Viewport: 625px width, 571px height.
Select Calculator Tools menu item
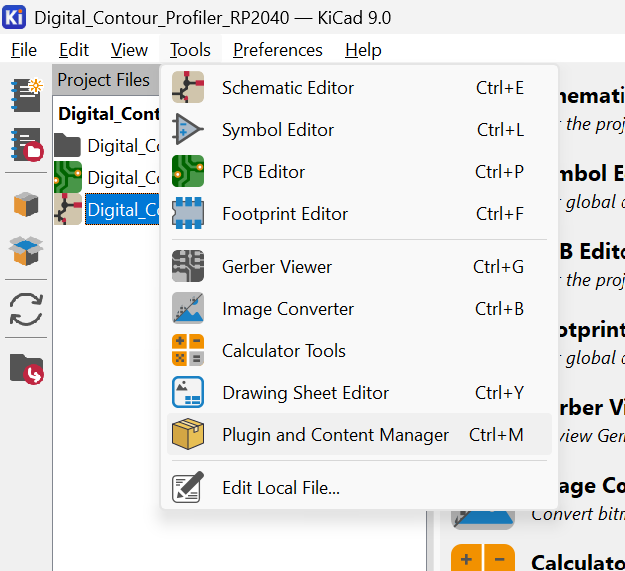point(359,351)
